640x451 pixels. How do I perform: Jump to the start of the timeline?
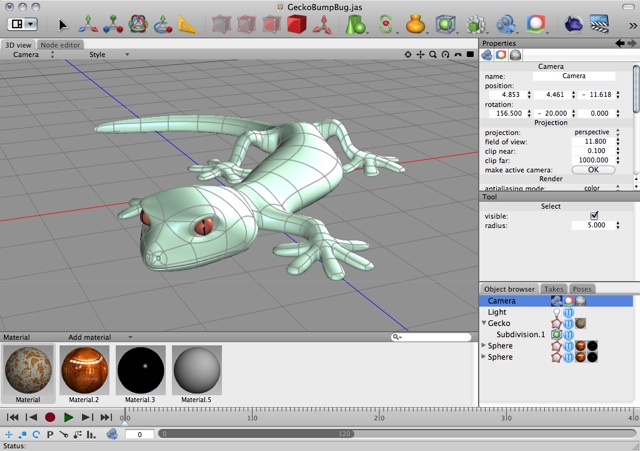pos(13,417)
